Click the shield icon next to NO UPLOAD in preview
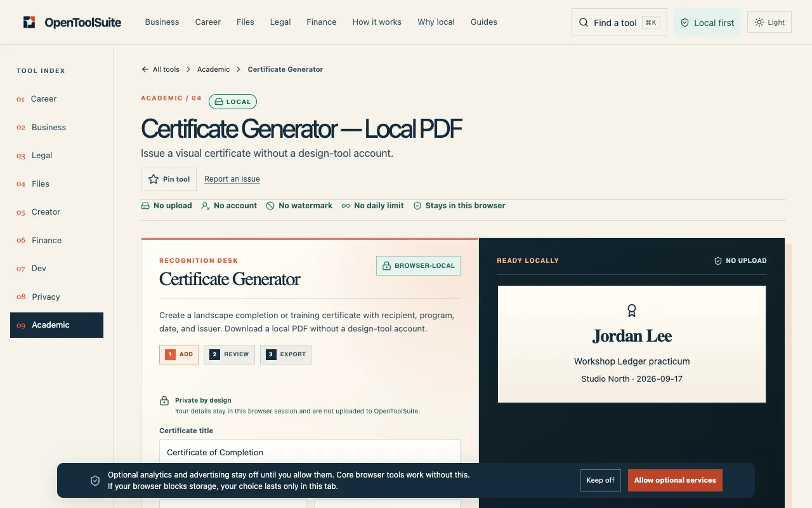 718,260
